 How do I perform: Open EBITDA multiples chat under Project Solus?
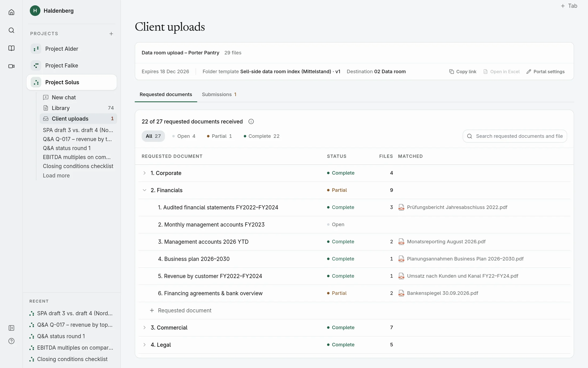(x=77, y=157)
